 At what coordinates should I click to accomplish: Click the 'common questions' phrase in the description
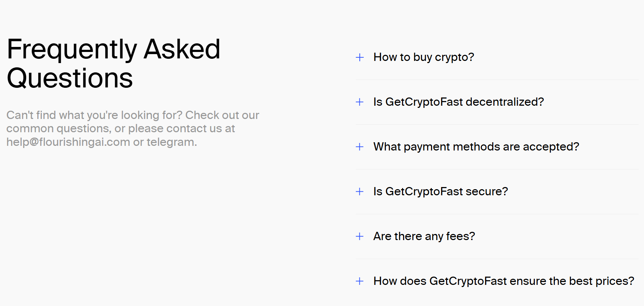[x=58, y=129]
